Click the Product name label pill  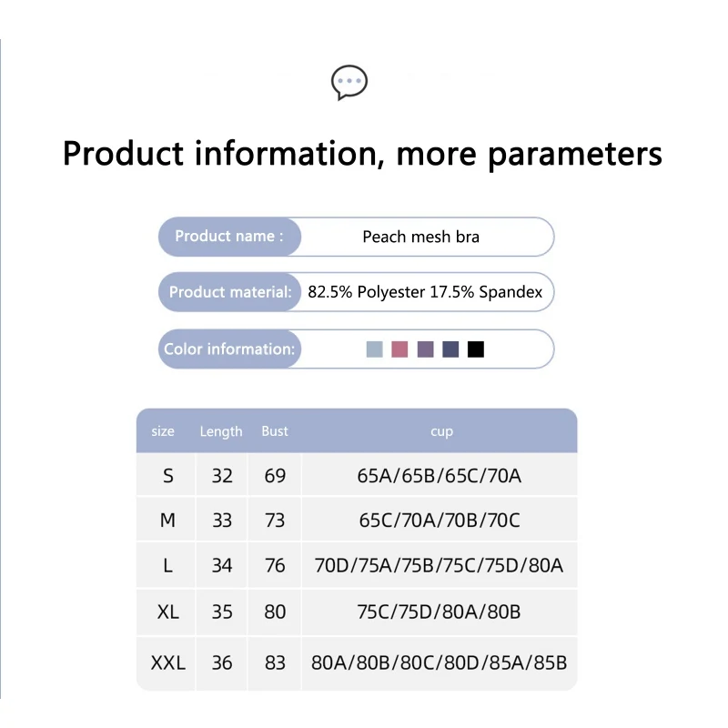pyautogui.click(x=229, y=237)
